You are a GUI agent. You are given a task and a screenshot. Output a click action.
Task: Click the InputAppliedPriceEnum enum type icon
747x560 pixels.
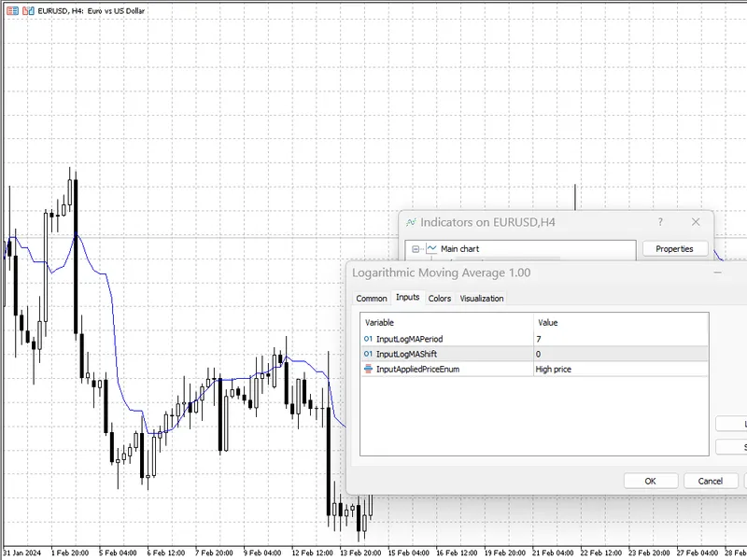pos(368,369)
